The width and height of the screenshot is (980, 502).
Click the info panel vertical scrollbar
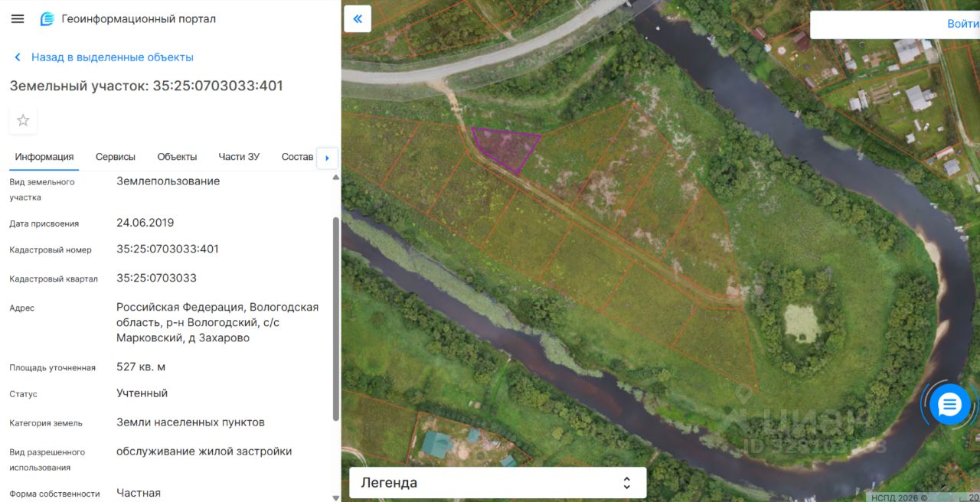(x=336, y=318)
